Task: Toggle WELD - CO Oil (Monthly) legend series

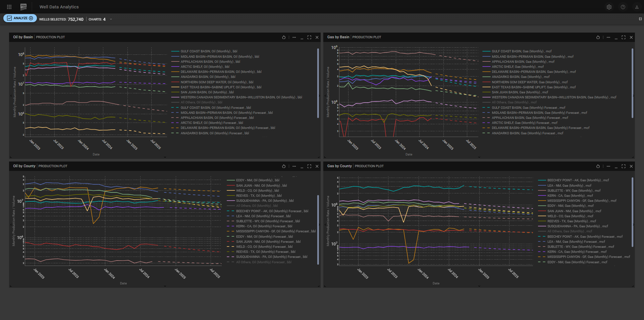Action: (x=253, y=191)
